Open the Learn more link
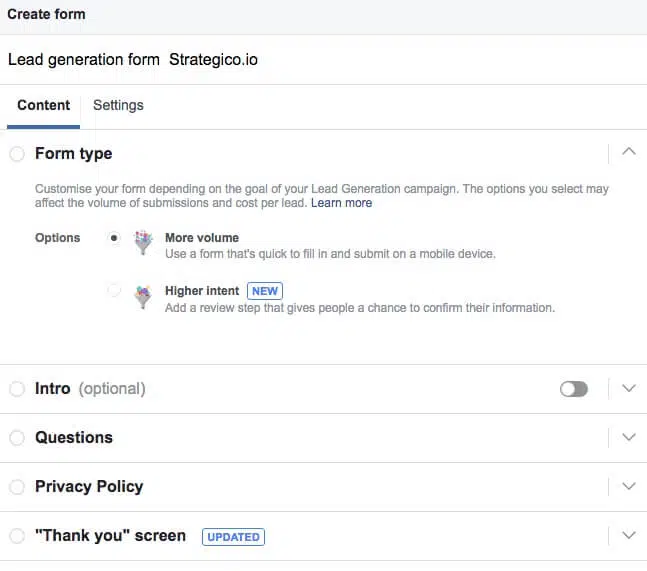This screenshot has height=571, width=647. 341,203
